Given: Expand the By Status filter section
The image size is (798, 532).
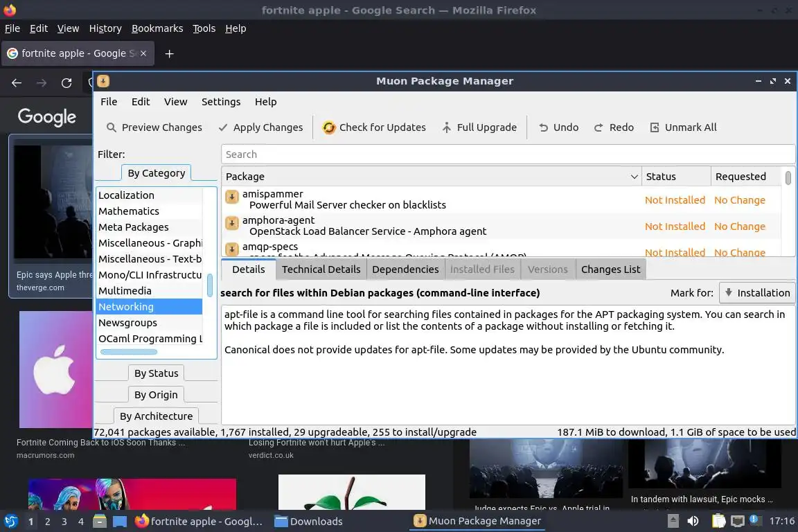Looking at the screenshot, I should [x=157, y=373].
